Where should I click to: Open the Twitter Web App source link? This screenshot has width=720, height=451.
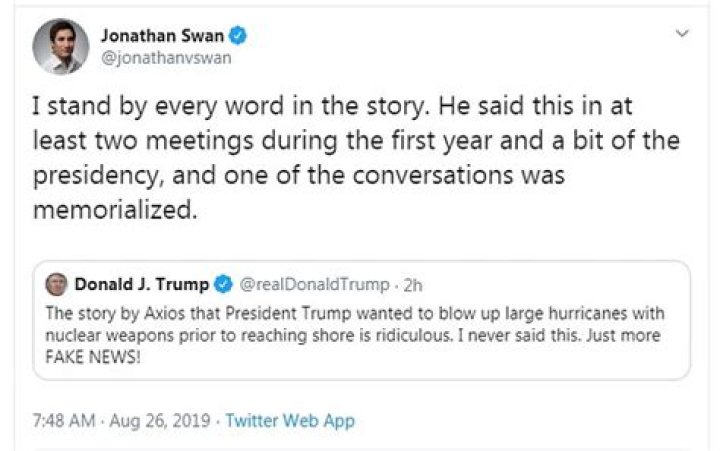(290, 420)
